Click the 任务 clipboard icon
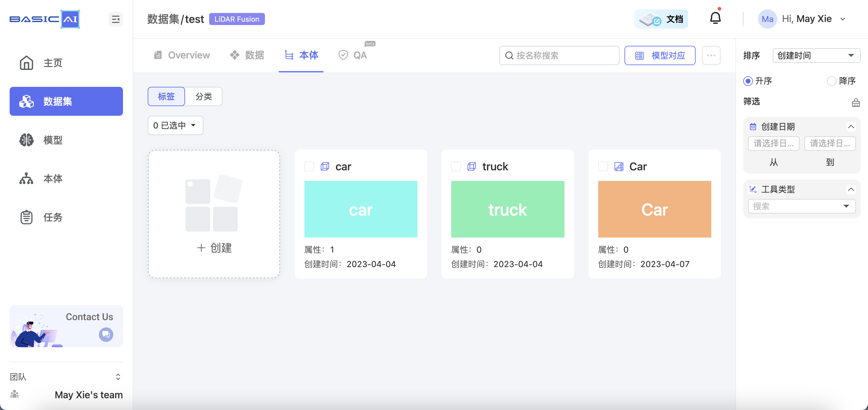 (x=26, y=217)
